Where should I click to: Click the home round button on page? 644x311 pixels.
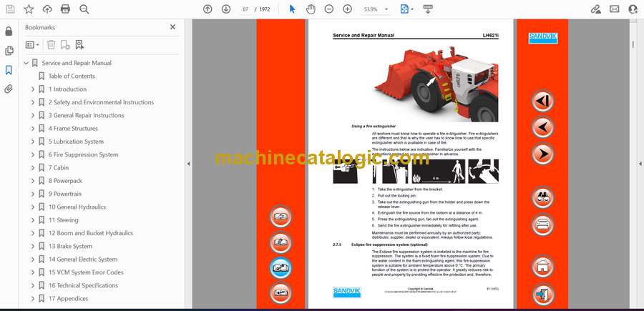542,266
